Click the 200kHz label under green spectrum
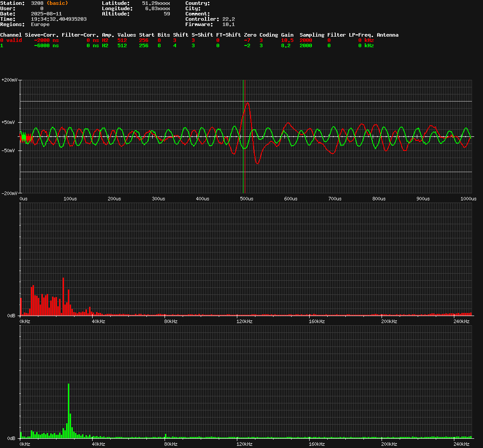This screenshot has height=448, width=483. 389,444
